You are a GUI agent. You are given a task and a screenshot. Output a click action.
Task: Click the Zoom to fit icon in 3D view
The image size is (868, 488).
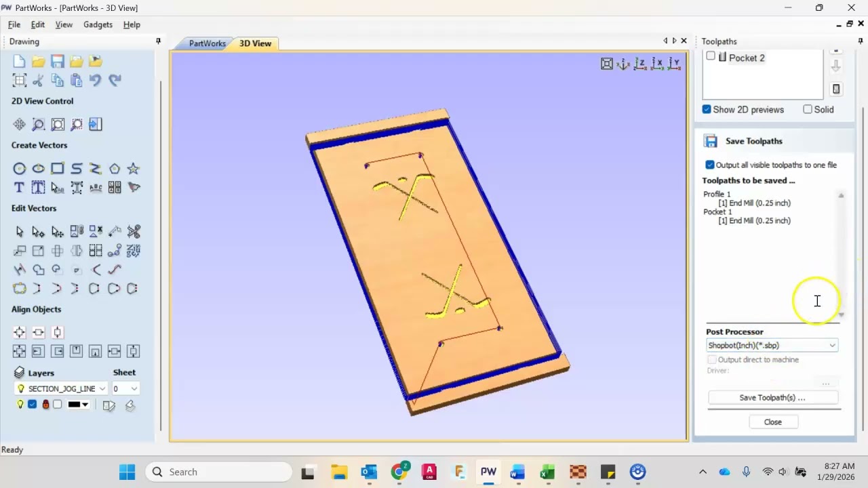coord(607,64)
